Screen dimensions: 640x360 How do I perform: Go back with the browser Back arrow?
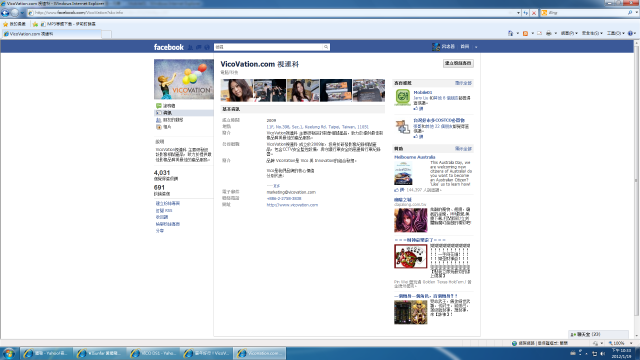tap(5, 13)
